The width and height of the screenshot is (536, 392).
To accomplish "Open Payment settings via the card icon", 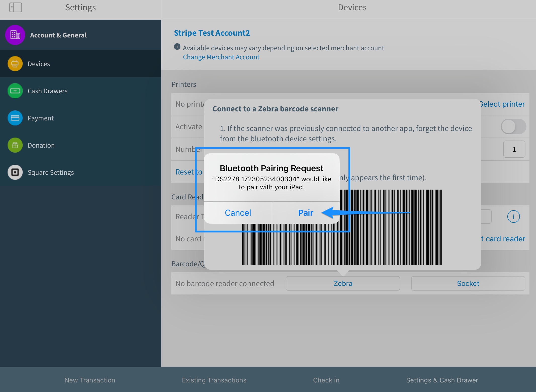I will (15, 118).
